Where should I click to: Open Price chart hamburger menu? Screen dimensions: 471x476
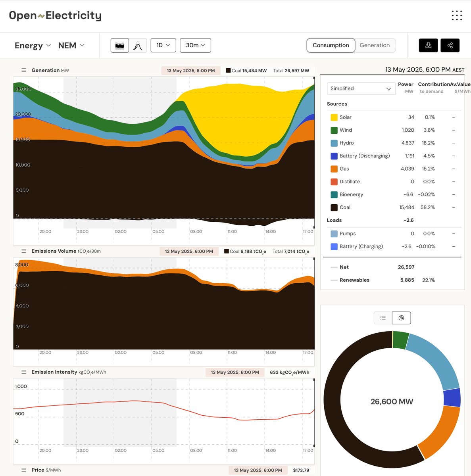[24, 470]
